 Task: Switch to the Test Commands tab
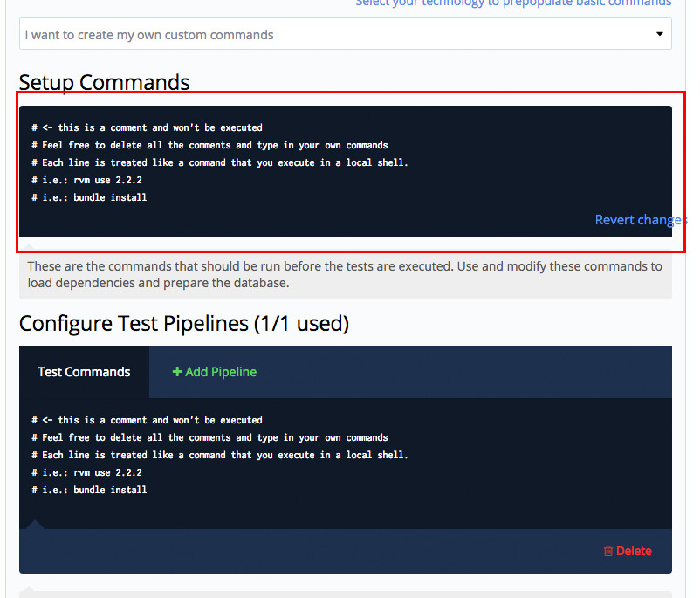pyautogui.click(x=84, y=372)
